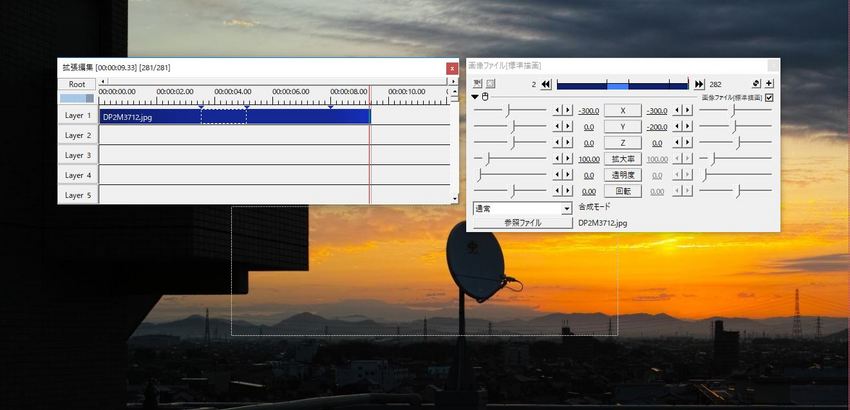Screen dimensions: 850x410
Task: Toggle visibility of Layer 5
Action: tap(78, 195)
